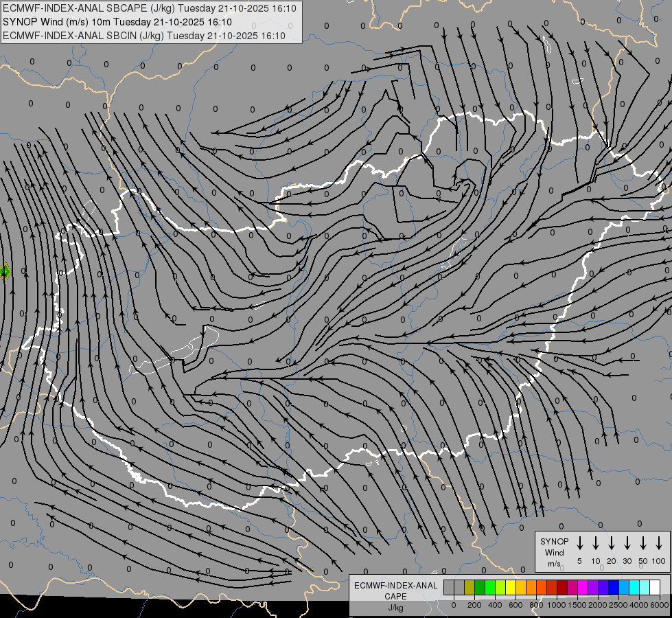Click the 600 tick label on CAPE scale
Screen dimensions: 672x618
(x=515, y=605)
